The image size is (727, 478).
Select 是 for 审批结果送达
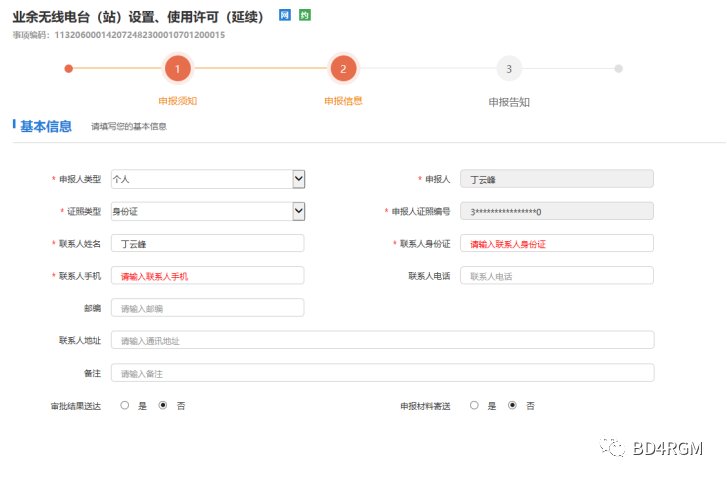125,405
